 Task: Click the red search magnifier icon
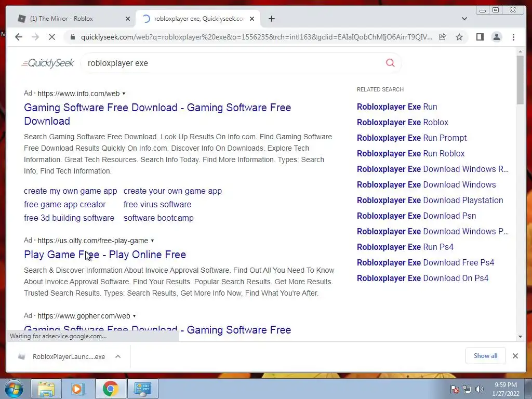[x=390, y=63]
